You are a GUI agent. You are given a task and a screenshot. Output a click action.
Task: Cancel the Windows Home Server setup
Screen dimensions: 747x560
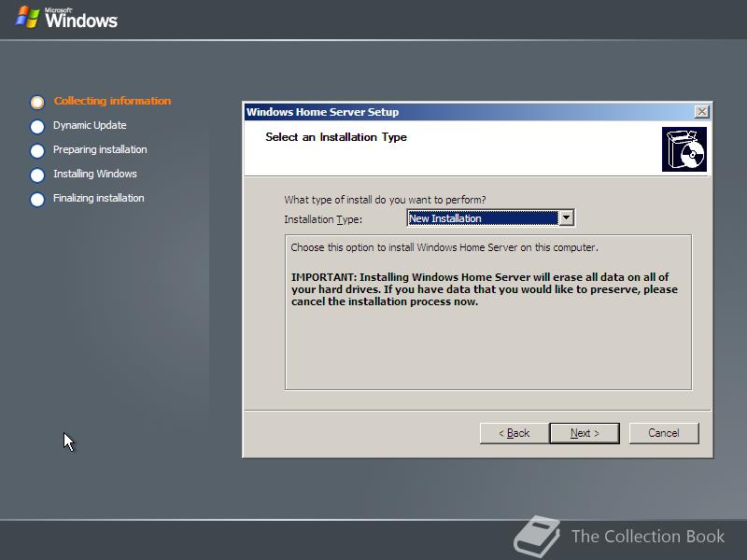(664, 433)
